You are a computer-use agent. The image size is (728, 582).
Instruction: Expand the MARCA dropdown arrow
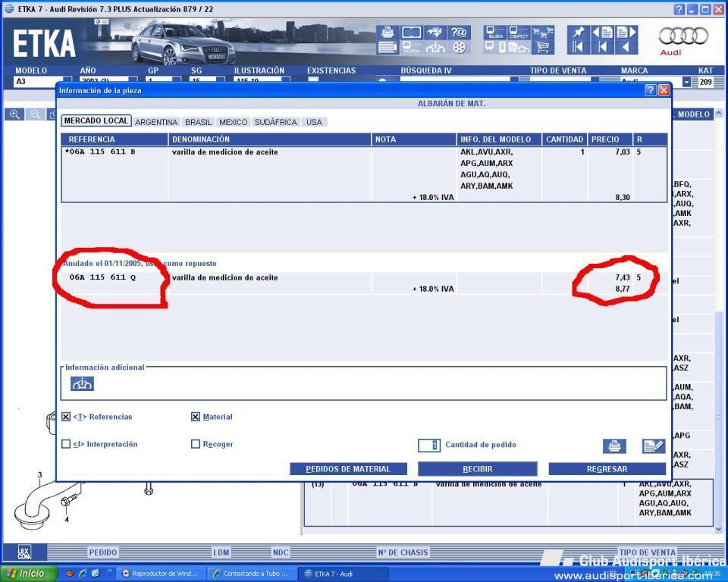click(687, 82)
